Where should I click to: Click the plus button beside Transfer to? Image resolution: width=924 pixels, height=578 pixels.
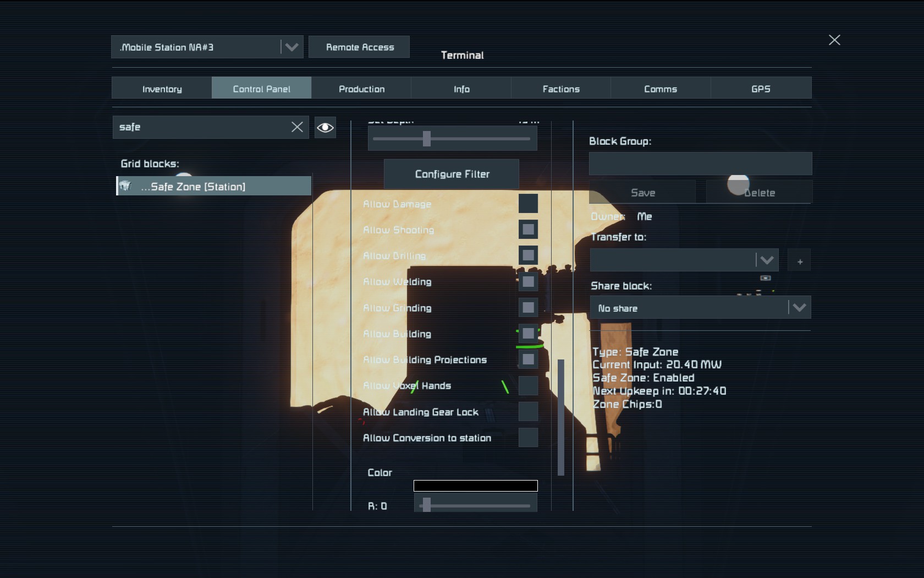click(x=800, y=261)
